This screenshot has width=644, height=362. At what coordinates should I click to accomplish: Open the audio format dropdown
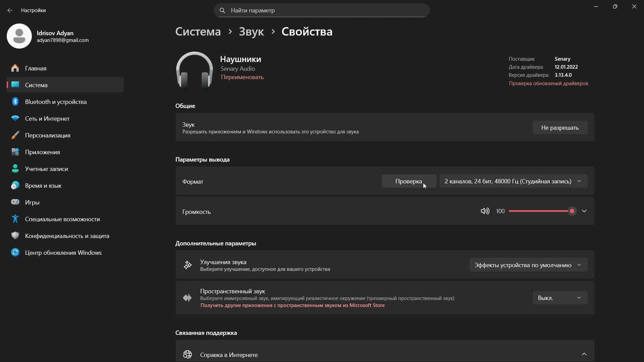click(513, 181)
